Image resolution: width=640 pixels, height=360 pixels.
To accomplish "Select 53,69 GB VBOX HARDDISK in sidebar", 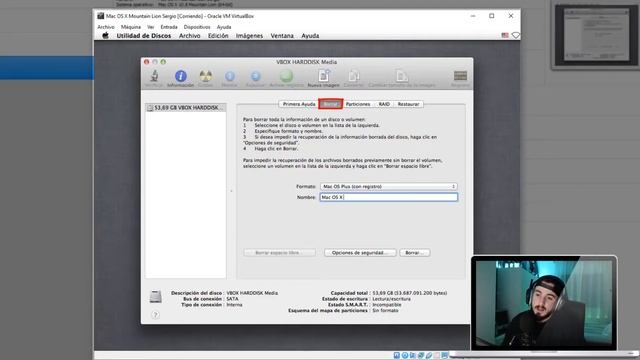I will [186, 108].
